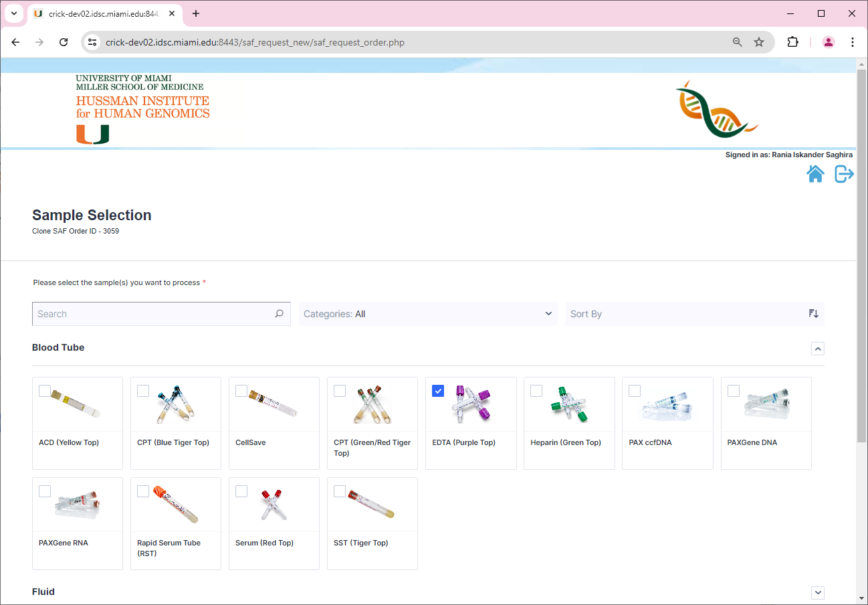Bookmark the page with the star button
Screen dimensions: 868x605
tap(759, 41)
